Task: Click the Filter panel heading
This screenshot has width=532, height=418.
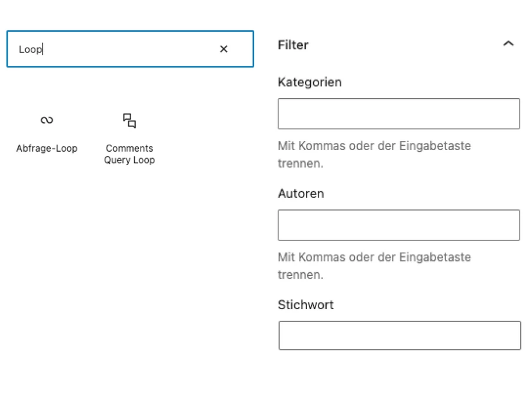Action: click(x=293, y=45)
